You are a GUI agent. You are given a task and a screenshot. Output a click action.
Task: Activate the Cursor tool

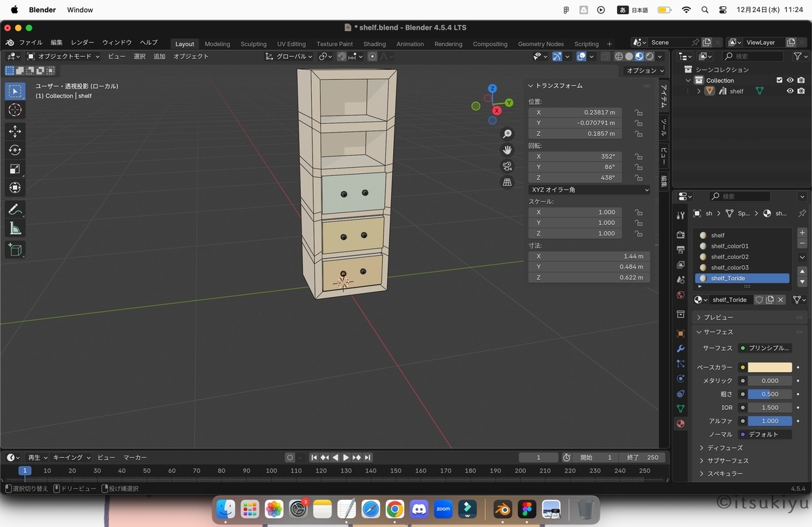[x=15, y=110]
